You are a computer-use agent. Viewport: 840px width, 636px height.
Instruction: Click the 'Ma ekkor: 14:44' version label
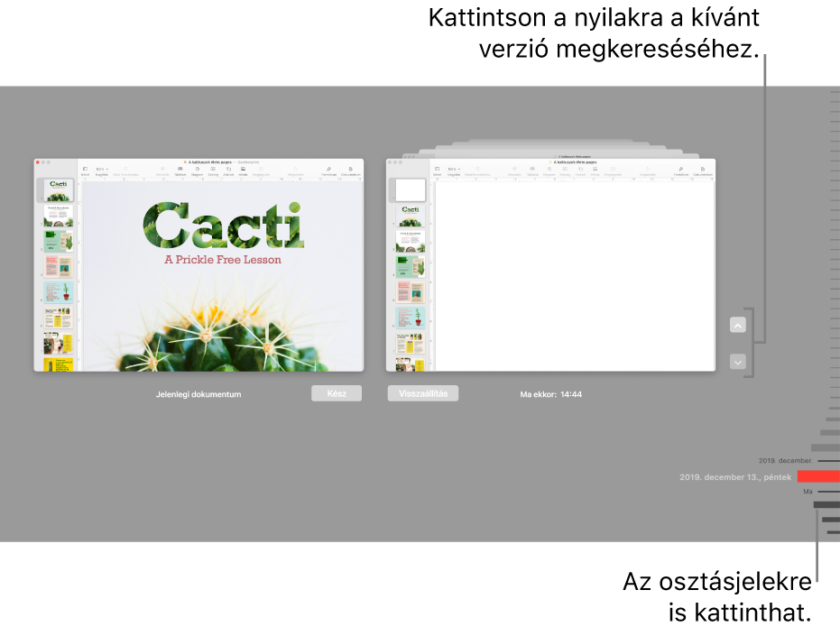[550, 394]
